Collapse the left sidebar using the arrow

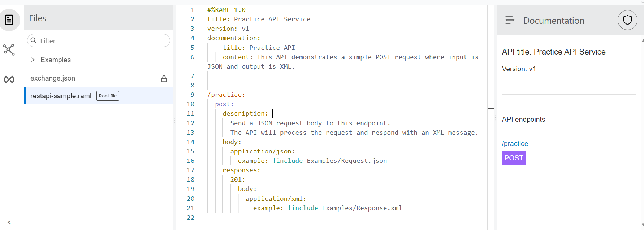9,222
